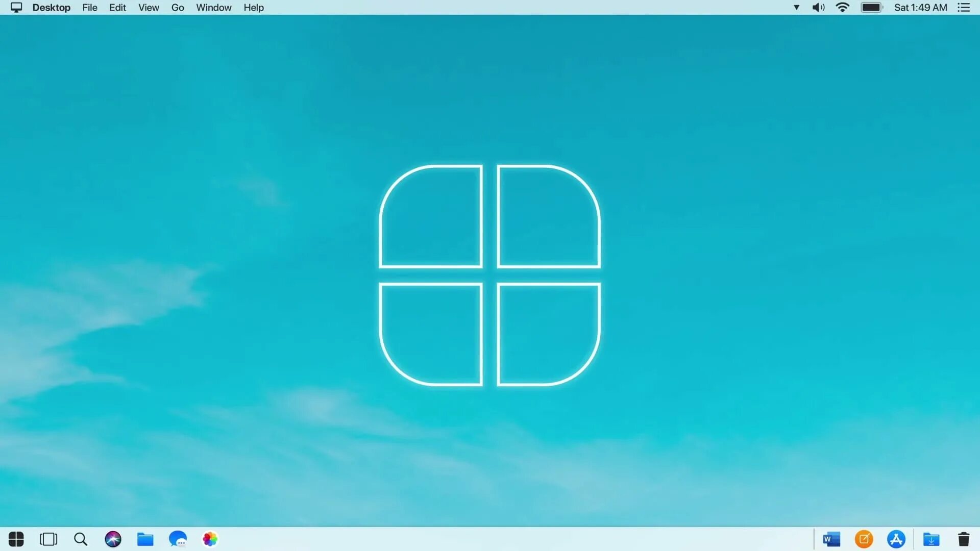Open the Go menu
This screenshot has height=551, width=980.
[178, 8]
